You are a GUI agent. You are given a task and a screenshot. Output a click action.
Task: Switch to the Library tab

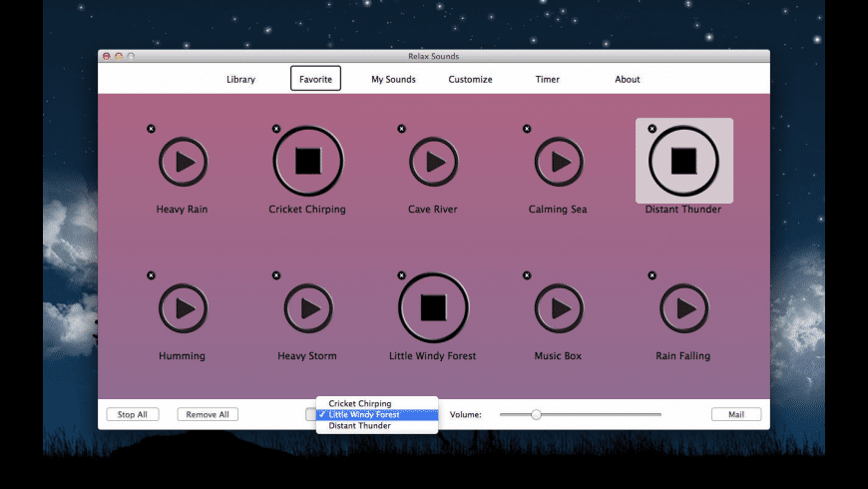240,79
